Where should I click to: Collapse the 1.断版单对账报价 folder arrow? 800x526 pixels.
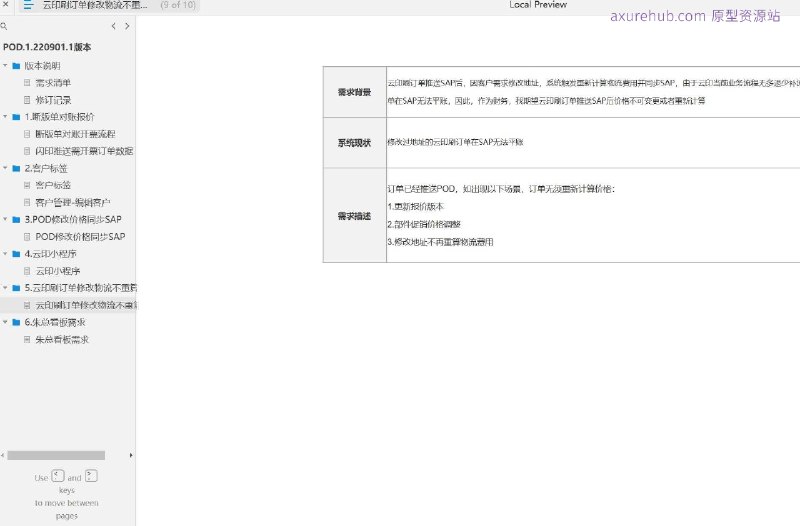point(5,117)
